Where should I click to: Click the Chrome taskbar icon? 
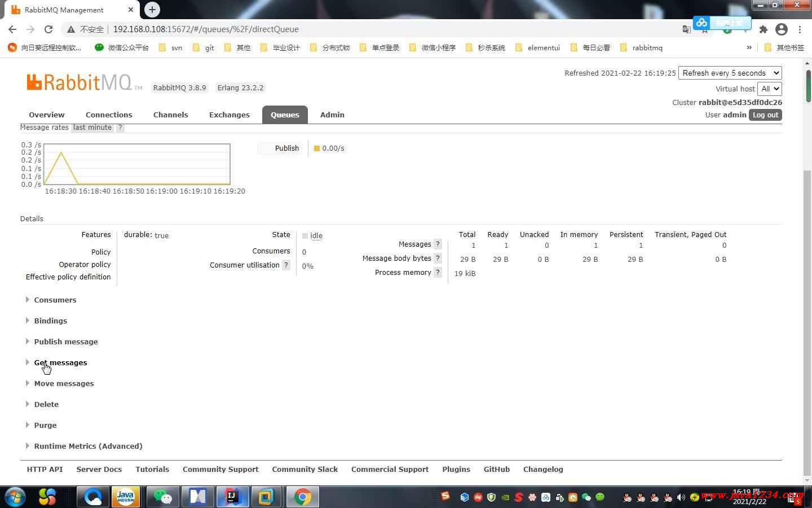tap(302, 497)
